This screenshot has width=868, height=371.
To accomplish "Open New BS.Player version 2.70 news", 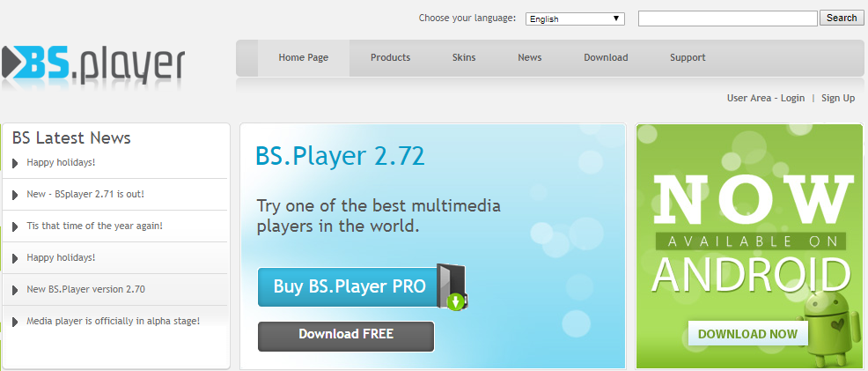I will pyautogui.click(x=85, y=289).
